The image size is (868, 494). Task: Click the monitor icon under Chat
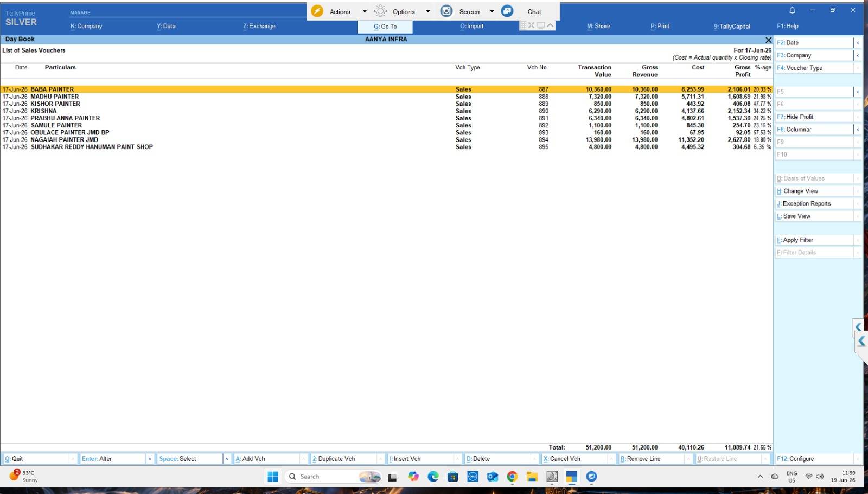(x=541, y=25)
